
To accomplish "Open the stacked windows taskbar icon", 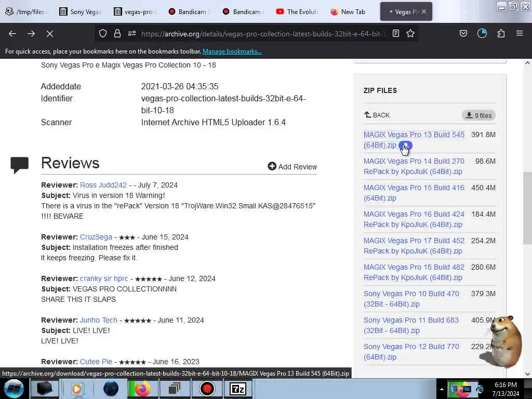I will point(175,389).
